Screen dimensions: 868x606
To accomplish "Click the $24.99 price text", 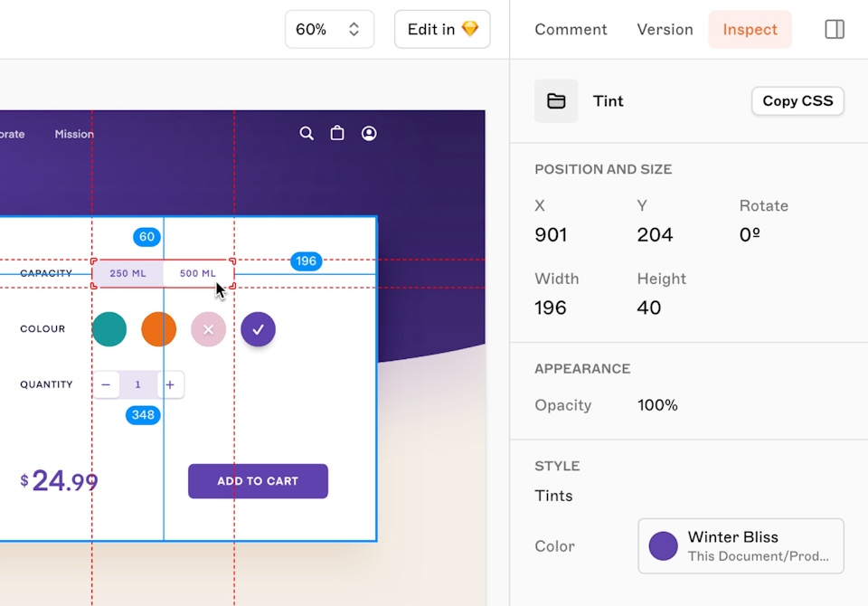I will tap(60, 481).
